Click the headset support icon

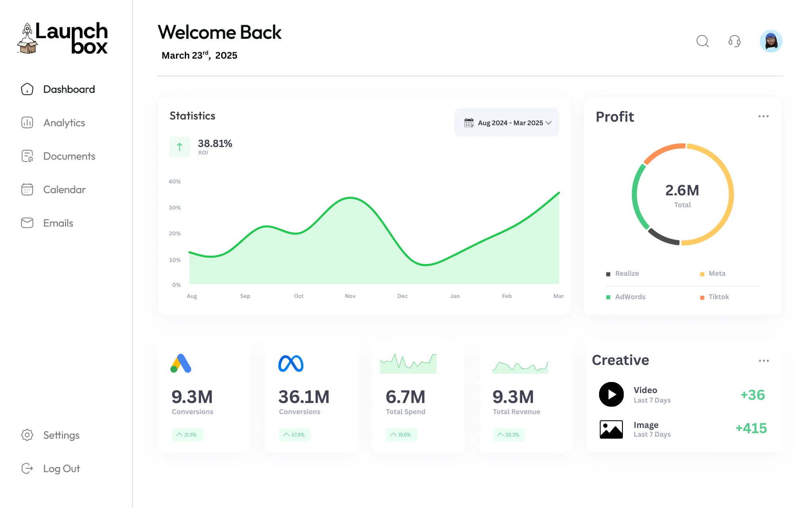[x=735, y=41]
